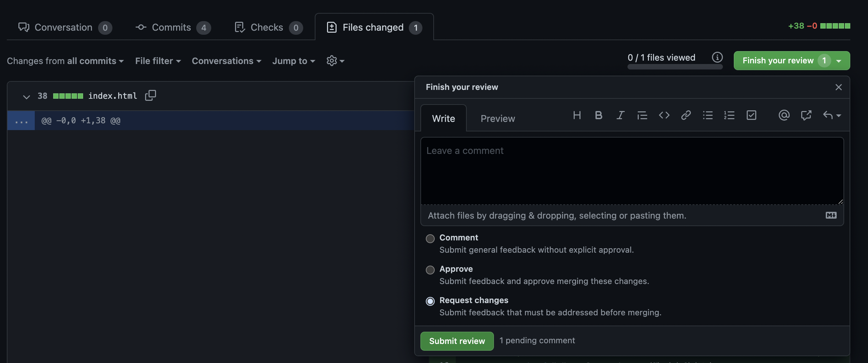Select the Approve review option

click(x=430, y=270)
